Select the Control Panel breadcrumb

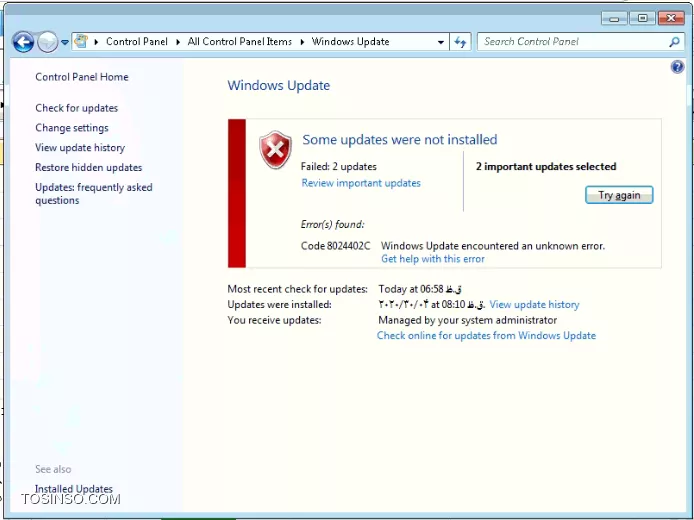pyautogui.click(x=137, y=42)
